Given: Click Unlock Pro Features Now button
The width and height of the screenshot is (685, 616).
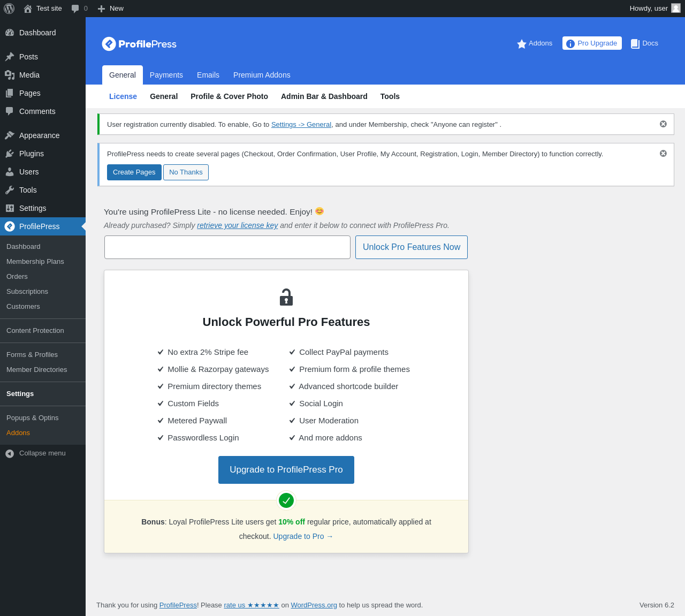Looking at the screenshot, I should coord(412,247).
